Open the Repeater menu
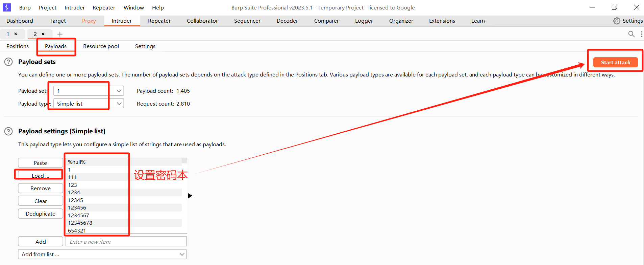Screen dimensions: 644x265 [x=104, y=7]
